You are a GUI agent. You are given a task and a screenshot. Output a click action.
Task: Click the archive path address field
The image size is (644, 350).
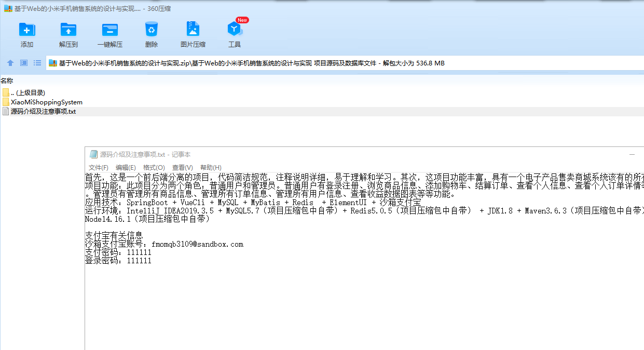(x=345, y=63)
